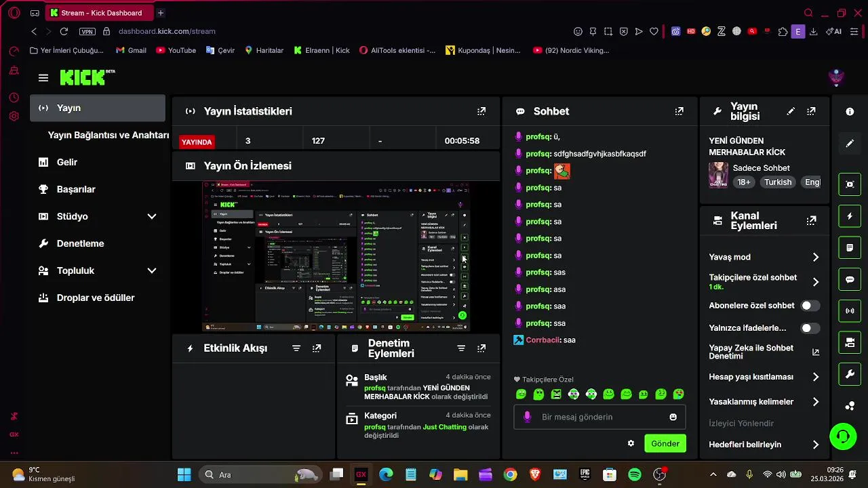
Task: Open Windows Start menu
Action: (184, 474)
